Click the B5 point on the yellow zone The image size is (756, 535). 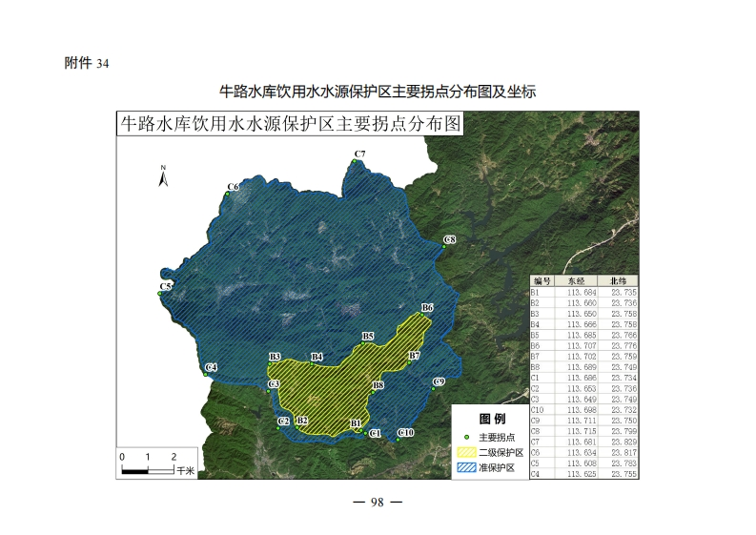[x=363, y=344]
